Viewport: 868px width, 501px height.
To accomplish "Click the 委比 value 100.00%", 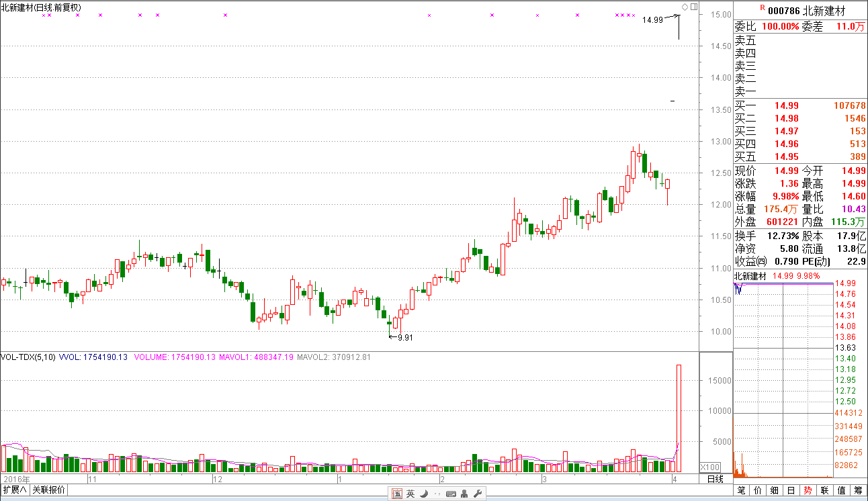I will (x=780, y=27).
